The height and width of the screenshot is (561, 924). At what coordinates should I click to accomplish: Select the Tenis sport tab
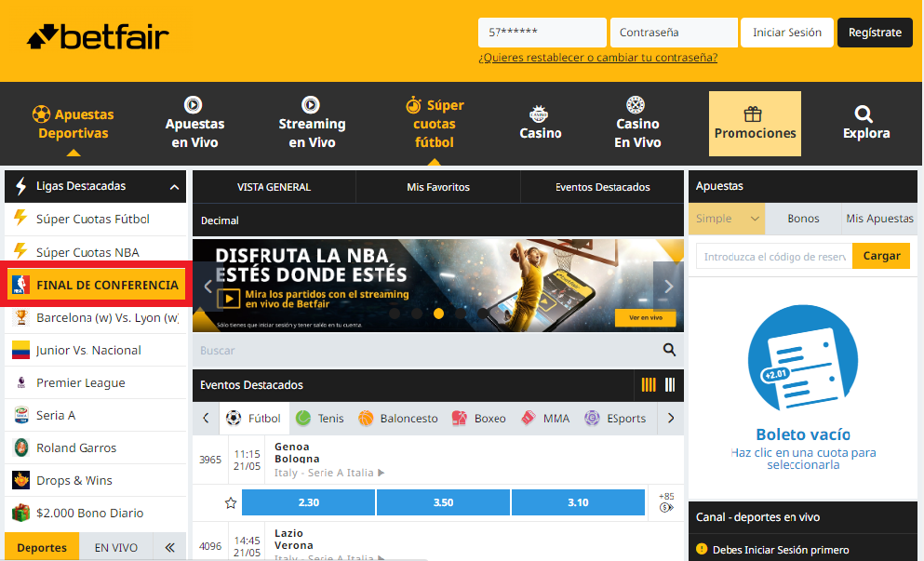[320, 419]
